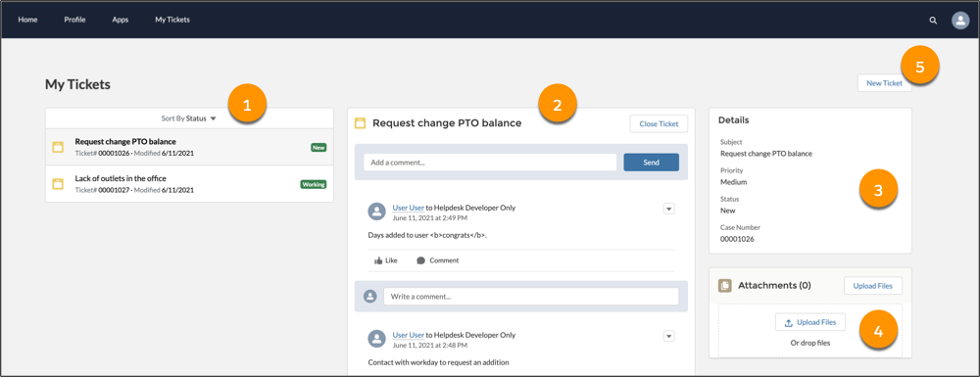
Task: Open actions menu for the 2:48 PM post
Action: (668, 336)
